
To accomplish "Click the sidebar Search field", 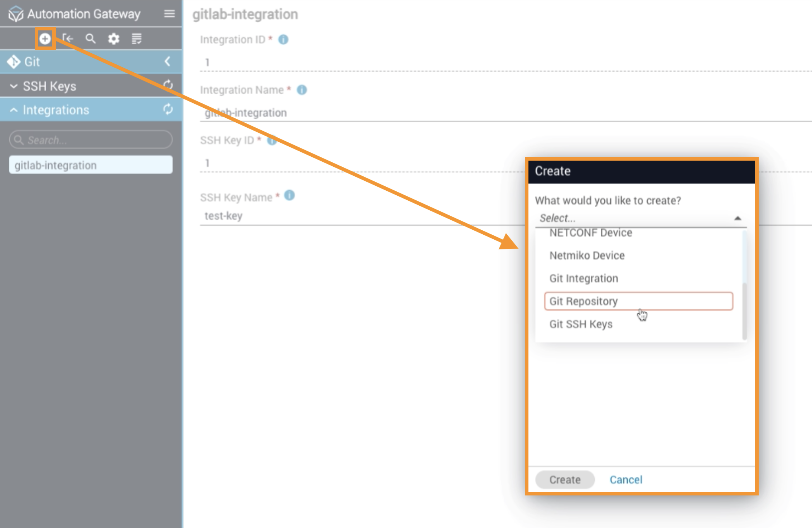I will click(91, 140).
